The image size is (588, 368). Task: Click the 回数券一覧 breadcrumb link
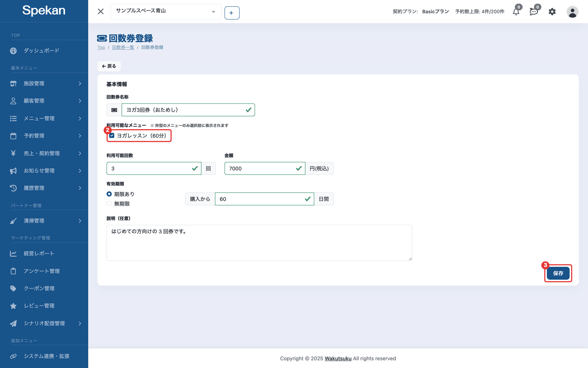[x=123, y=47]
